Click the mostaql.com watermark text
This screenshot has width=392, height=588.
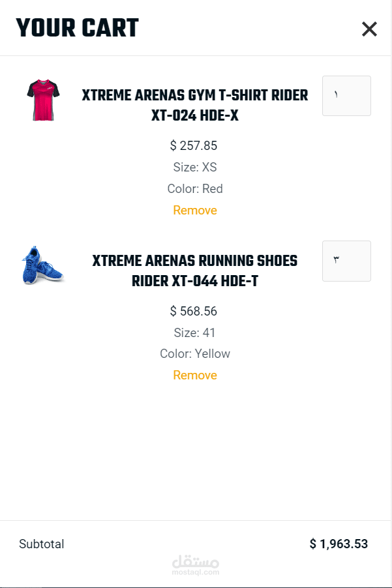196,572
